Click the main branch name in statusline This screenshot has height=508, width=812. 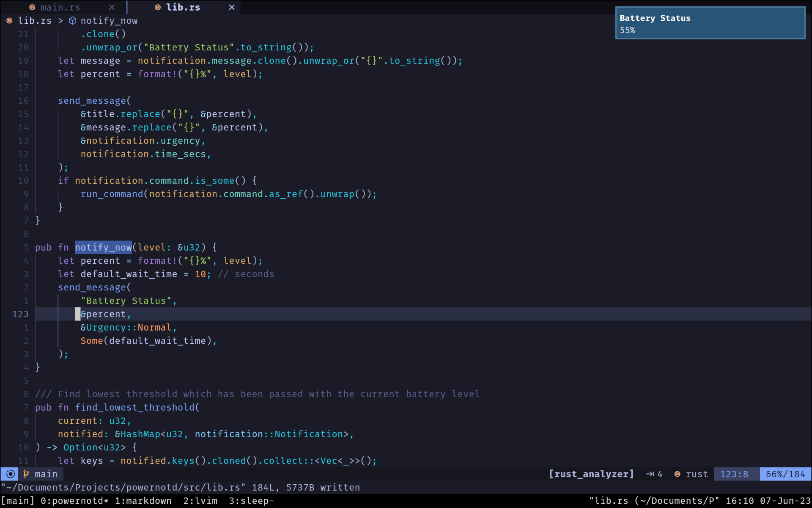[46, 474]
